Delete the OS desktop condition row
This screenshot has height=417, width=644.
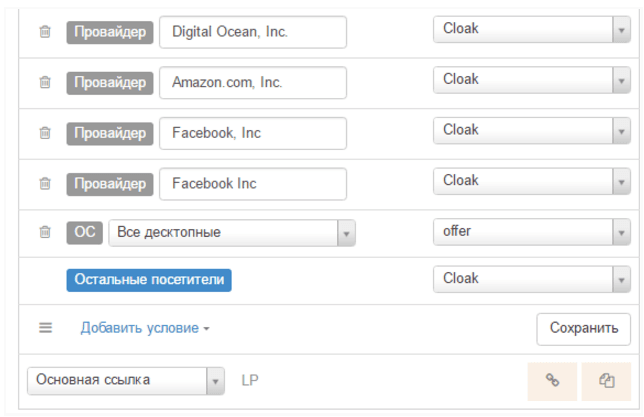tap(45, 232)
